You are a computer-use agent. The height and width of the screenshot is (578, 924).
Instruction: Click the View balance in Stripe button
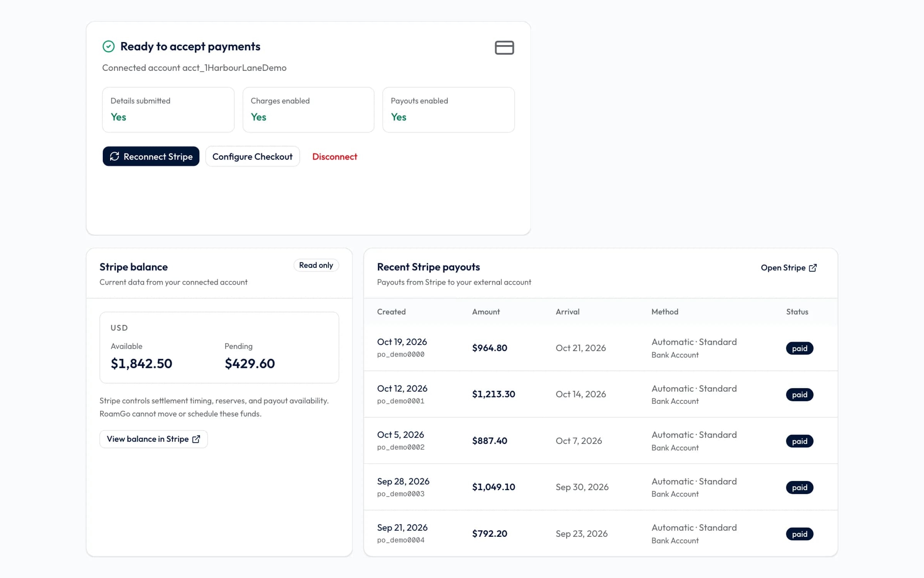tap(154, 439)
